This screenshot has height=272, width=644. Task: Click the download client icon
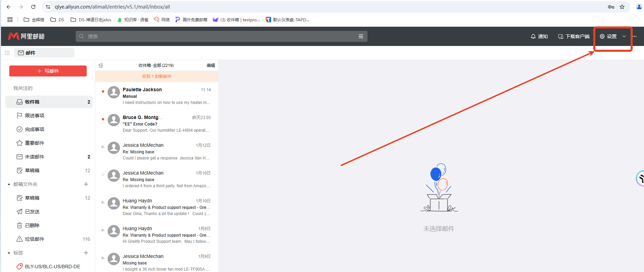pos(561,36)
